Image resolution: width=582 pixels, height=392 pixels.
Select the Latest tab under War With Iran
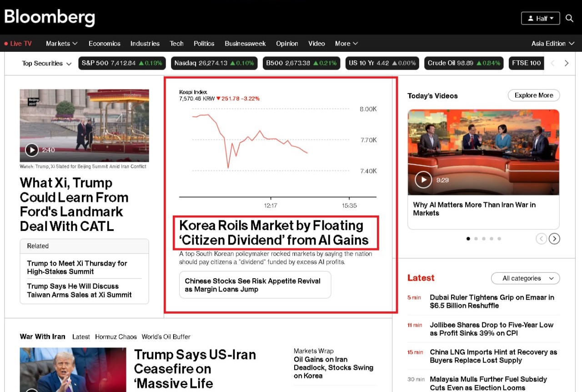(81, 337)
